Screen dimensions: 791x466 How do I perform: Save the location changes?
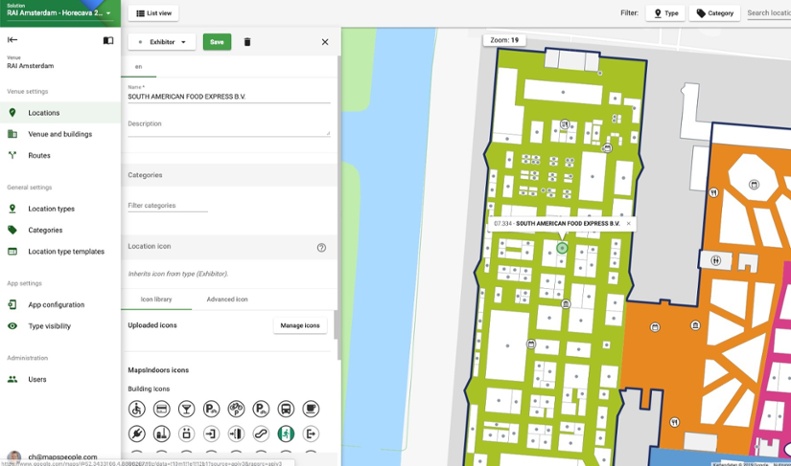[217, 42]
